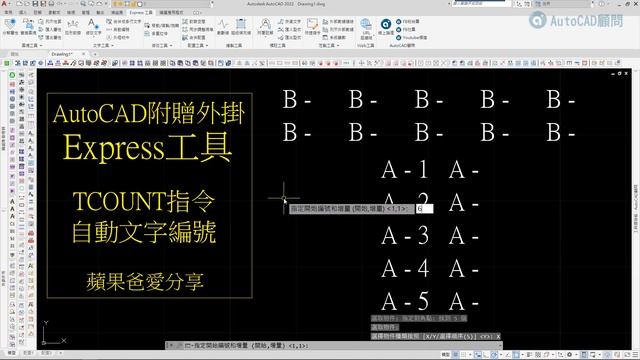The image size is (640, 360).
Task: Switch to the 增益集 ribbon tab
Action: [117, 13]
